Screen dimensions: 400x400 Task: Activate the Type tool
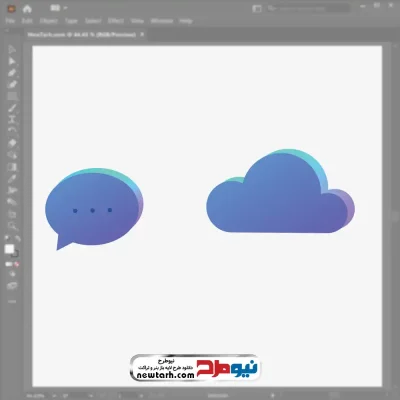pyautogui.click(x=12, y=120)
